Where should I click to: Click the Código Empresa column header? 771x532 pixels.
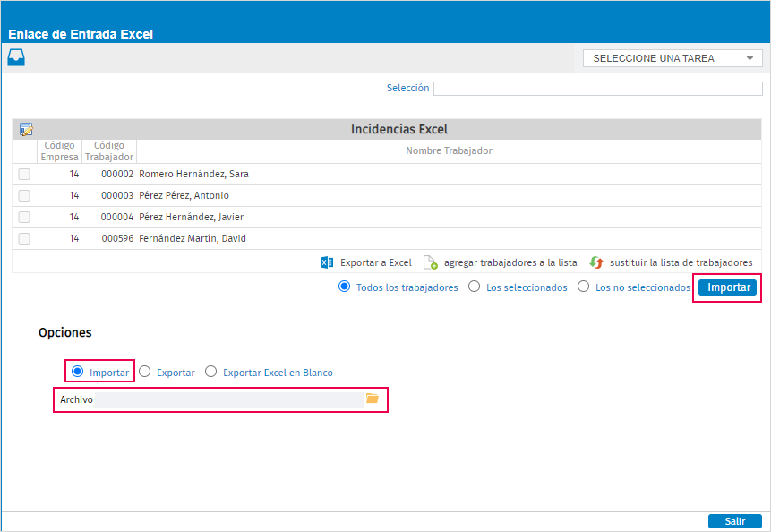(x=59, y=151)
